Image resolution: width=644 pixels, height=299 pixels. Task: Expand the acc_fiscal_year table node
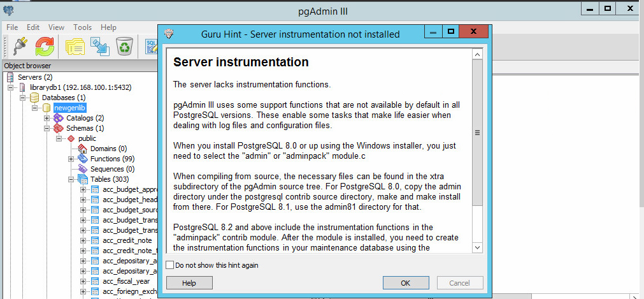coord(83,281)
